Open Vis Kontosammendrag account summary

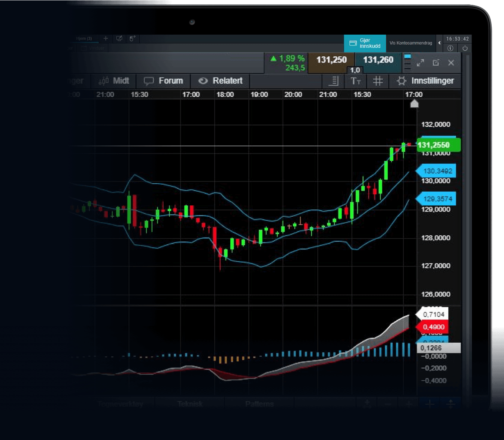click(x=411, y=43)
